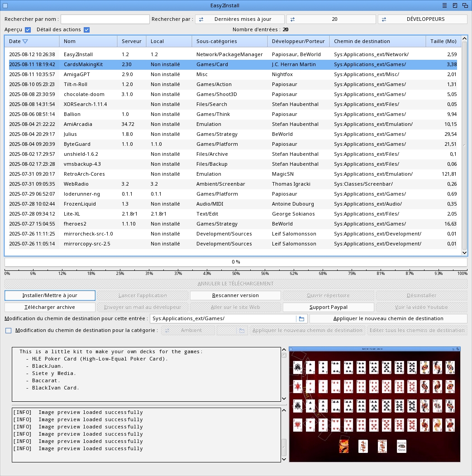Screen dimensions: 472x476
Task: Sort list by Taille (Mo) column header
Action: (x=443, y=42)
